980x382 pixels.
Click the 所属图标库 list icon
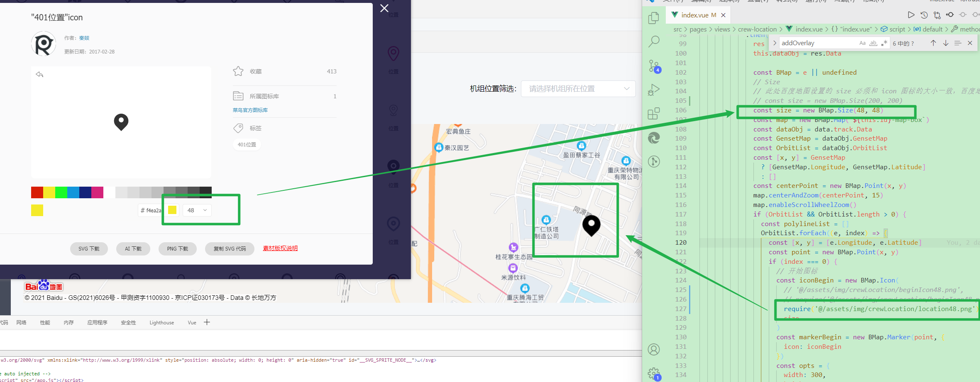coord(238,96)
